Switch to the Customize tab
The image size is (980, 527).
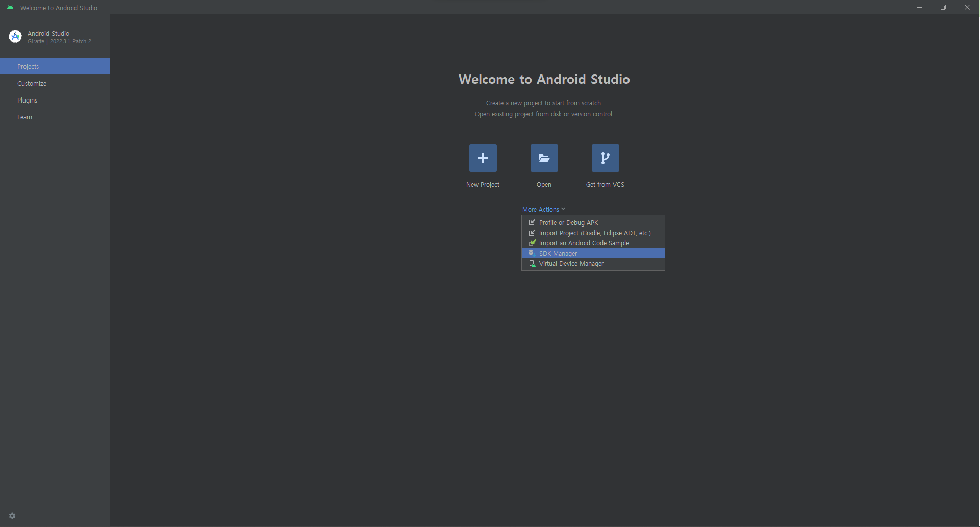tap(55, 83)
